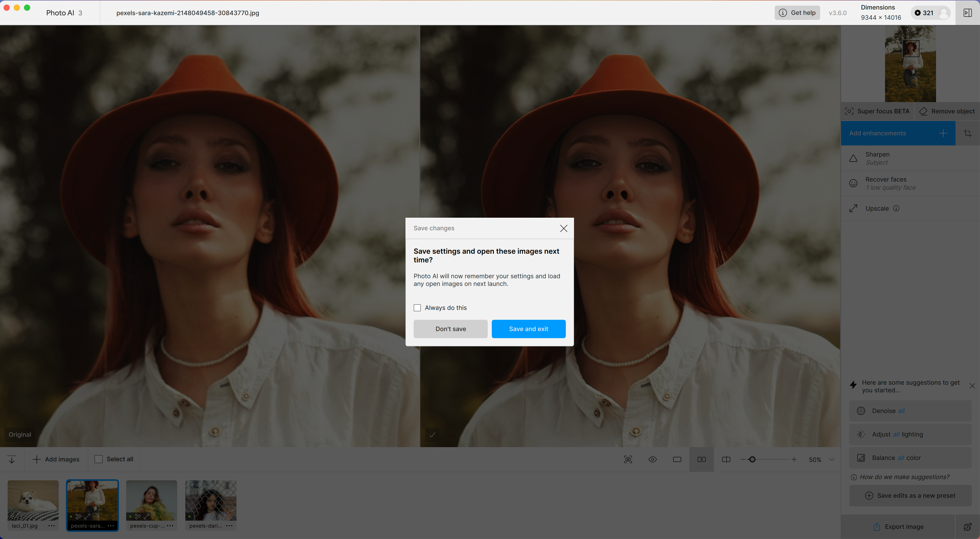Switch to the Remove object tab
The width and height of the screenshot is (980, 539).
click(x=947, y=111)
